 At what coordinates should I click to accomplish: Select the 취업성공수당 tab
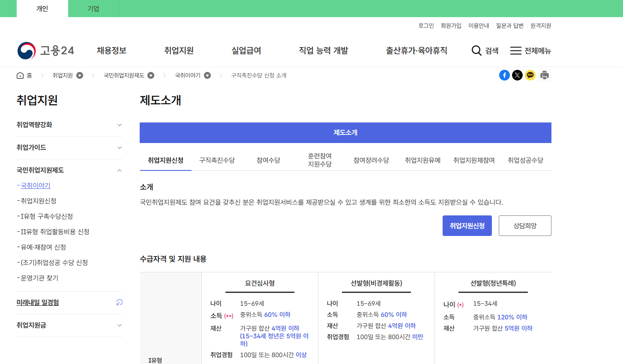tap(526, 160)
